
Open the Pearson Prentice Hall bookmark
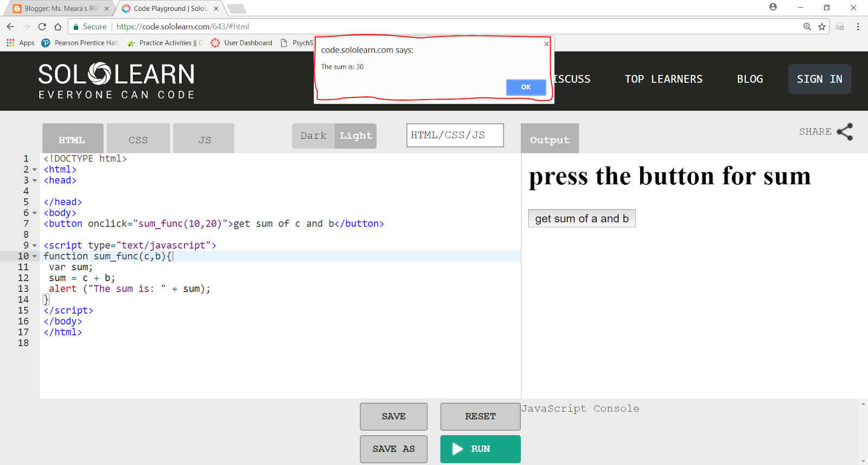tap(80, 43)
